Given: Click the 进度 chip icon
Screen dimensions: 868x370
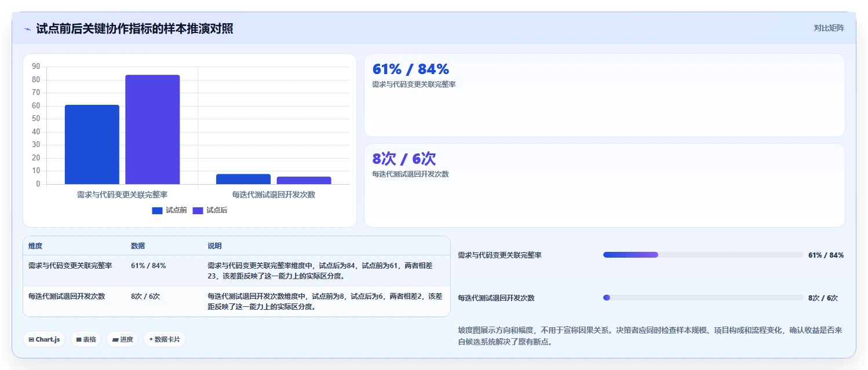Looking at the screenshot, I should click(x=115, y=340).
